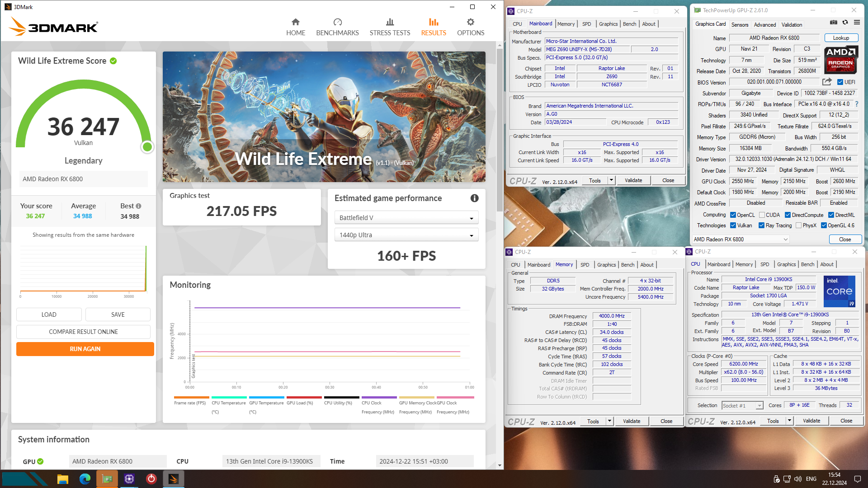
Task: Switch to GPU-Z via its taskbar icon
Action: 107,479
